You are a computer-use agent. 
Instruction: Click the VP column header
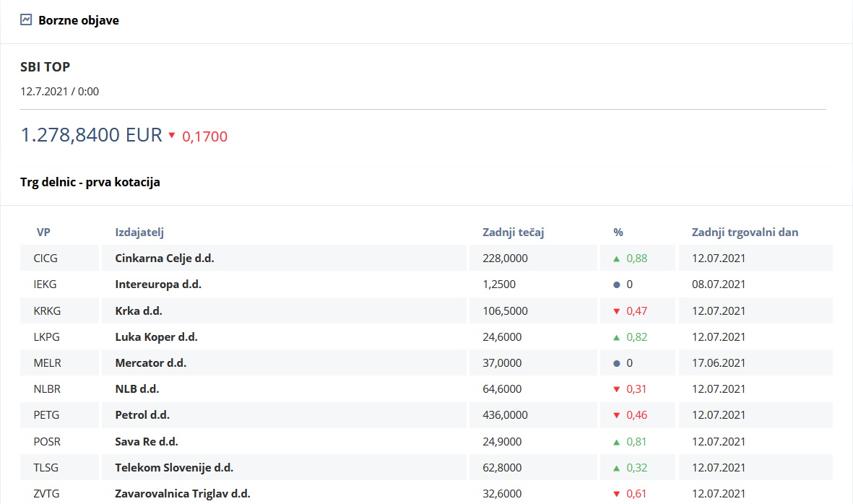coord(43,233)
